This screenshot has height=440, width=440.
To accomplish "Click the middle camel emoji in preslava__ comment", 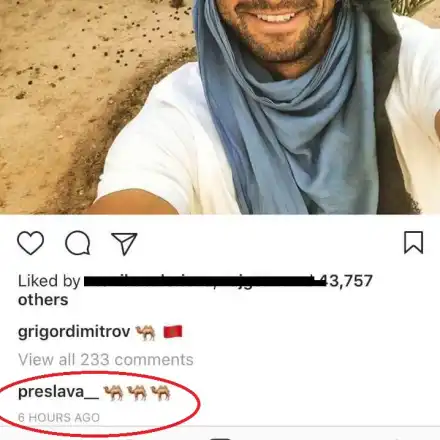I will coord(137,392).
